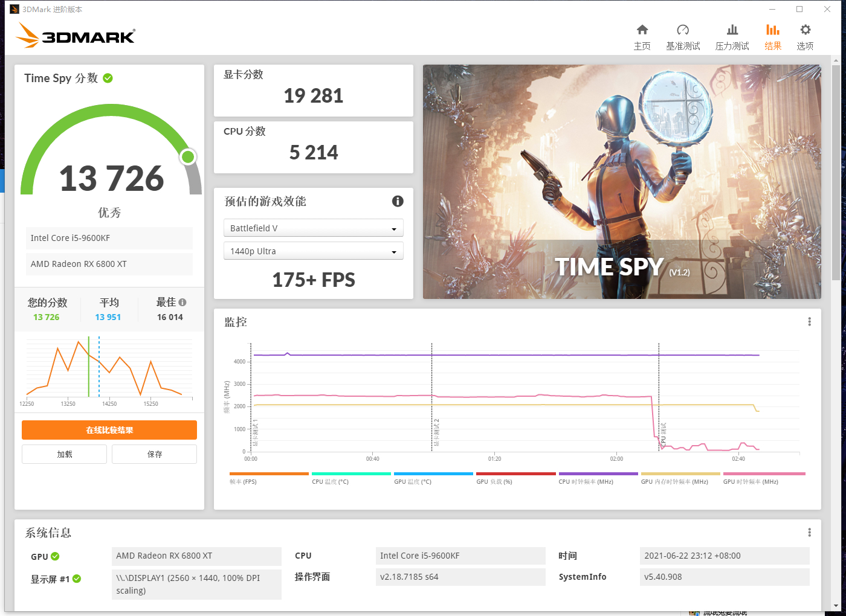Click the AMD Radeon RX 6800 XT row under score

pos(109,264)
